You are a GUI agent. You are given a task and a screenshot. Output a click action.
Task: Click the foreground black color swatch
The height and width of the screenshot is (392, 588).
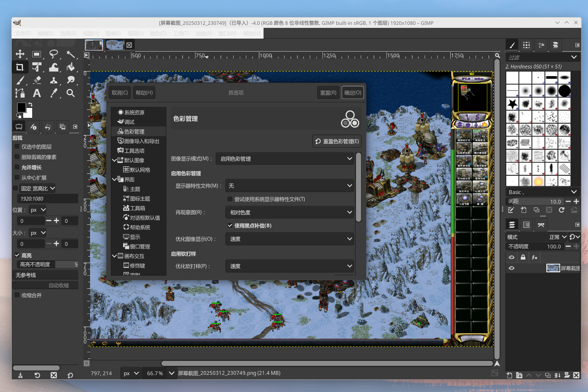pyautogui.click(x=21, y=107)
